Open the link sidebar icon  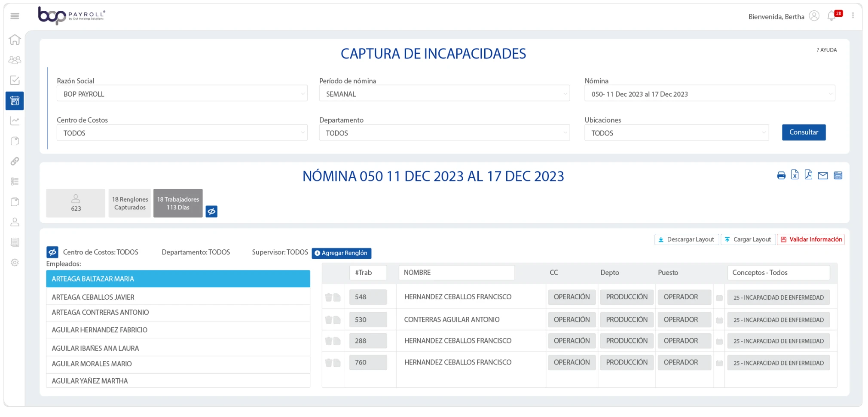click(x=15, y=161)
